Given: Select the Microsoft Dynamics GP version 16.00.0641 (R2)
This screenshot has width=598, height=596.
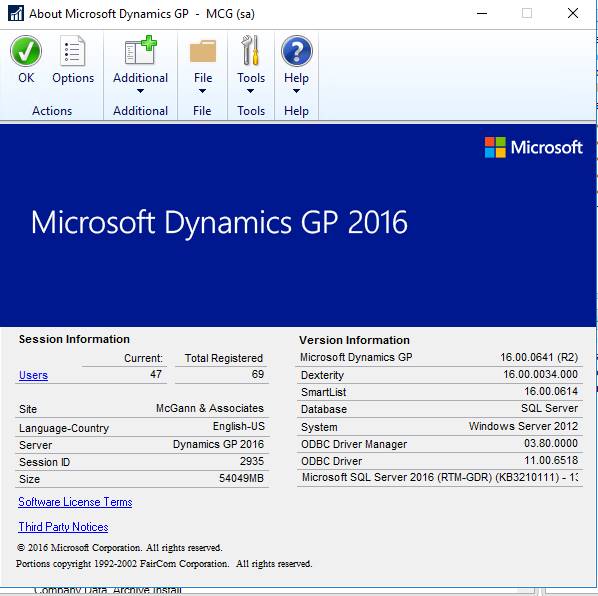Looking at the screenshot, I should [x=539, y=357].
